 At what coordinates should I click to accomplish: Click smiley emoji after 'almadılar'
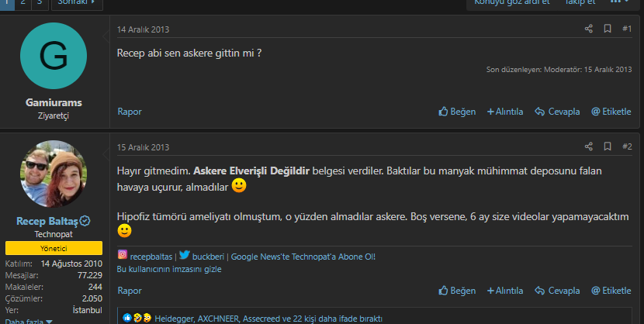[x=239, y=185]
